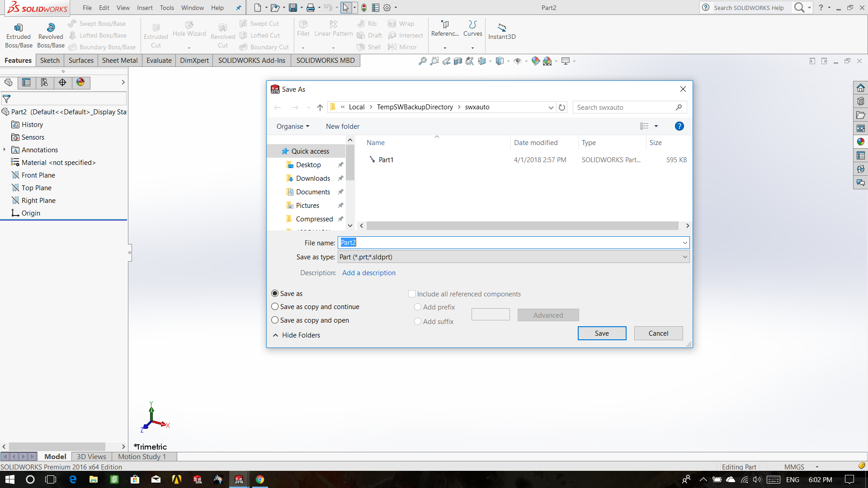Click the Revolved Boss/Base tool icon
868x488 pixels.
(x=51, y=28)
